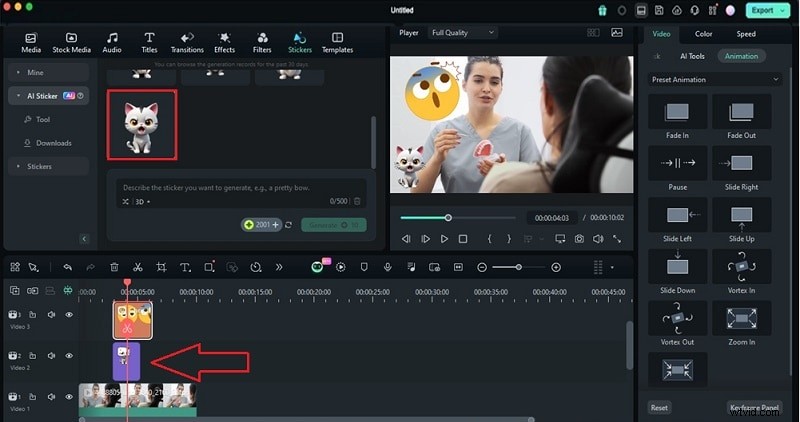
Task: Undo the last action
Action: [x=67, y=267]
